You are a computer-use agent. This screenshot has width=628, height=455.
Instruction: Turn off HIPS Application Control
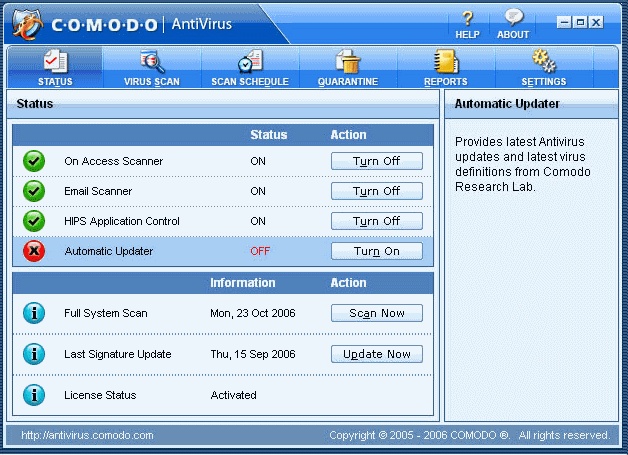click(x=376, y=221)
